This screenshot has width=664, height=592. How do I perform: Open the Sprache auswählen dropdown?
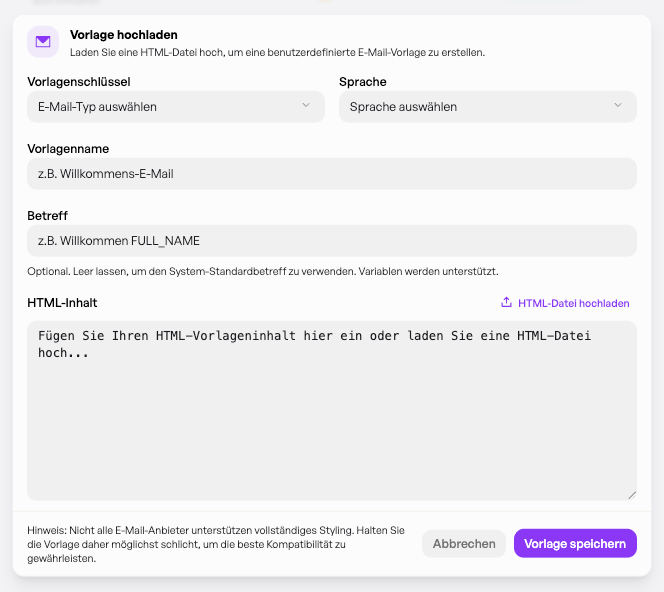487,107
